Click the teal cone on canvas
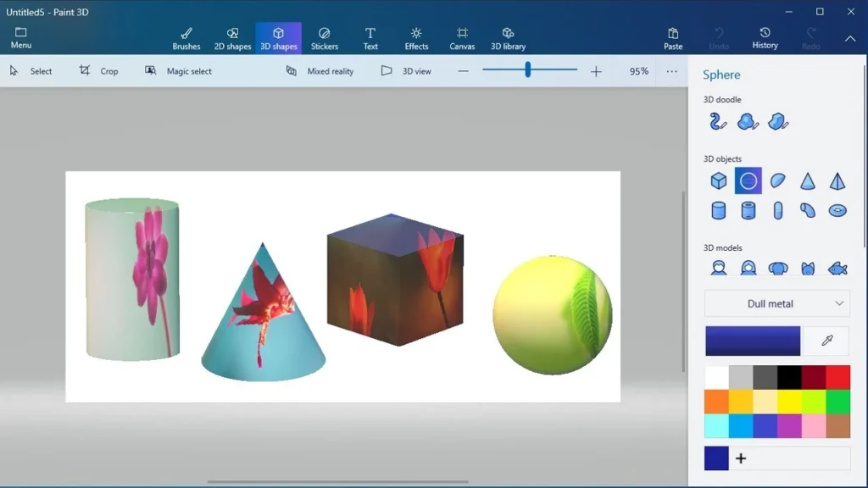Image resolution: width=868 pixels, height=488 pixels. (263, 313)
